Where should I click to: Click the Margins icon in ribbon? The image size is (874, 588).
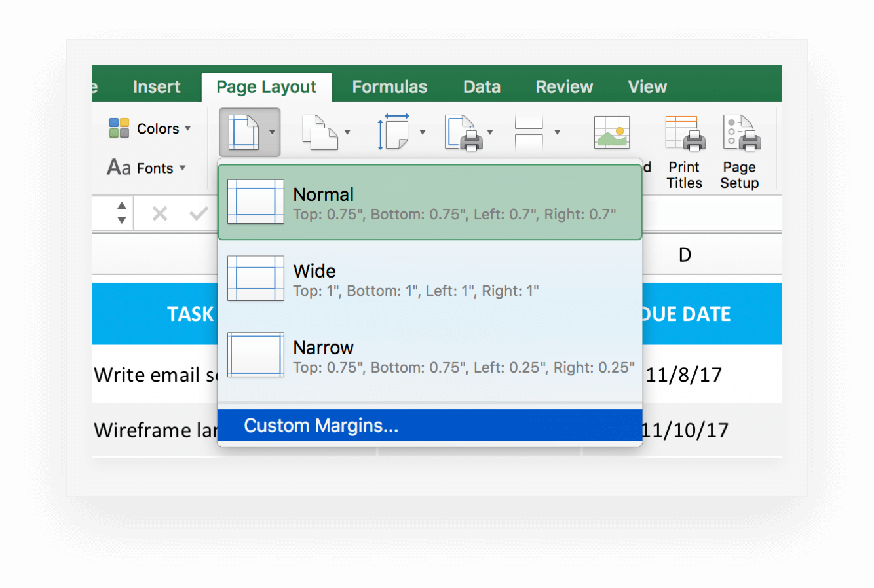point(243,132)
